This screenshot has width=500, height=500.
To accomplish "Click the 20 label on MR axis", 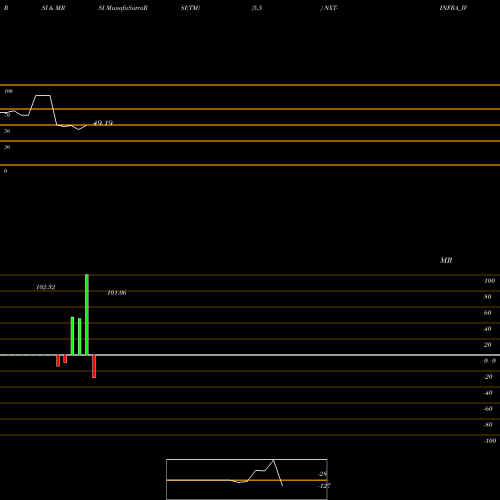I will (488, 345).
